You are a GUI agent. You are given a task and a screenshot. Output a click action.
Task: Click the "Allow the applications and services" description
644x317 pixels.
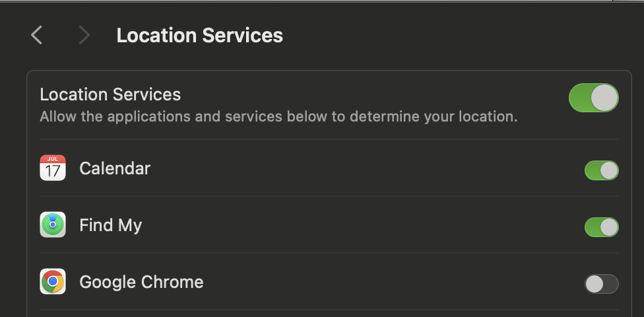(278, 117)
